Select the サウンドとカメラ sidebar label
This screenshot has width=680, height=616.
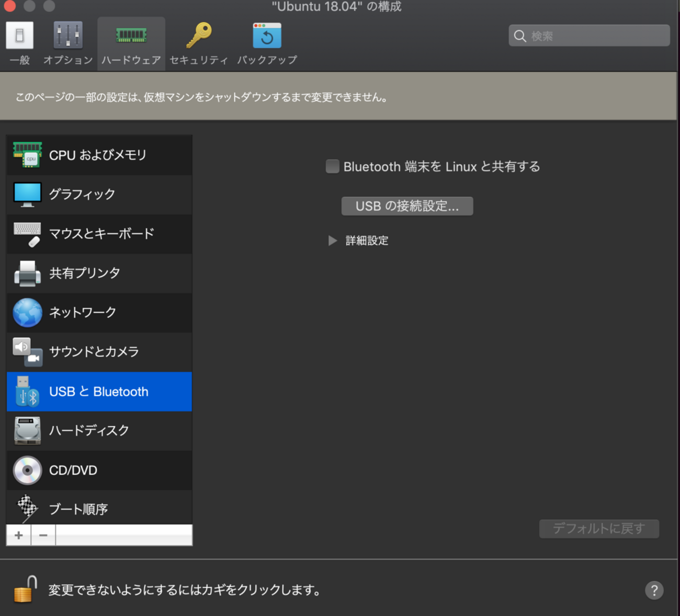point(94,352)
